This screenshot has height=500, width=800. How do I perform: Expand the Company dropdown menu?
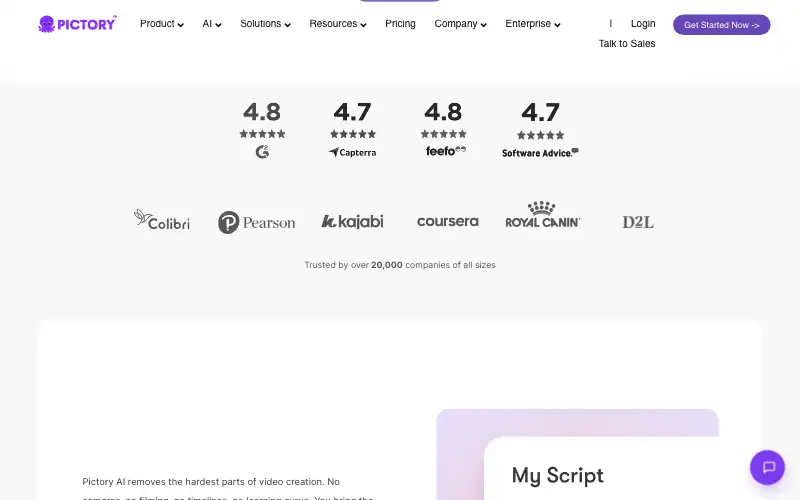point(460,24)
